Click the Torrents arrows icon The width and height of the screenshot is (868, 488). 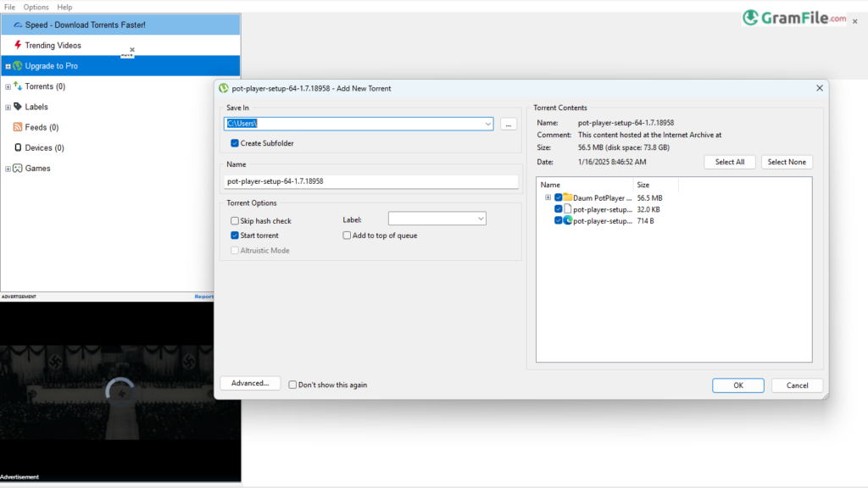[18, 86]
